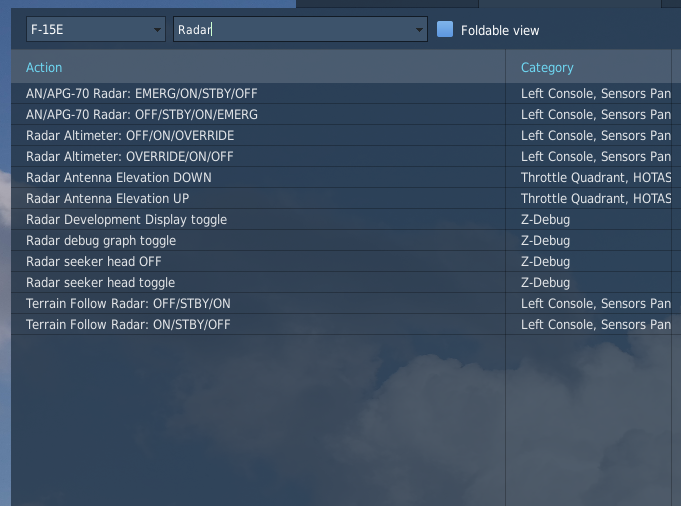Open the F-15E aircraft dropdown
The width and height of the screenshot is (681, 506).
96,30
